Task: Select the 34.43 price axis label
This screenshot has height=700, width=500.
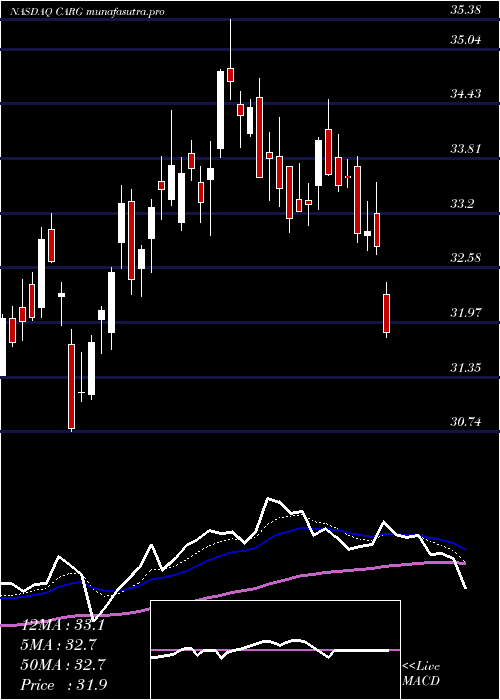Action: [x=465, y=94]
